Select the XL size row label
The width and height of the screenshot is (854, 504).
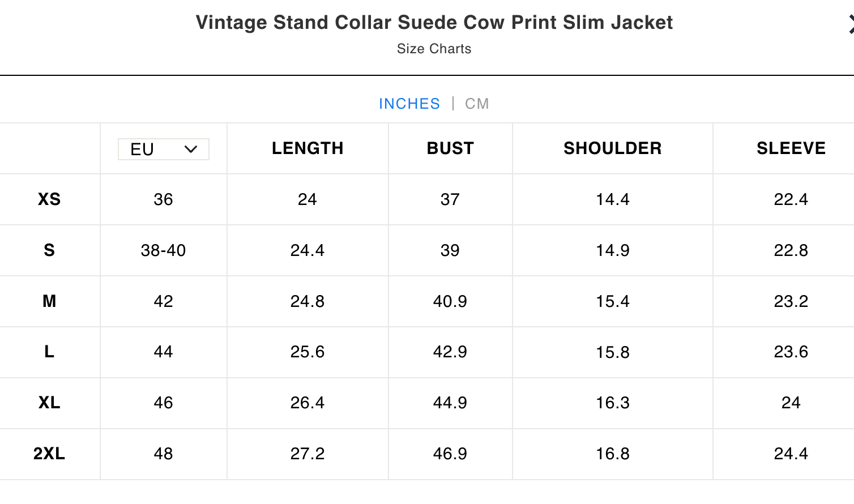click(x=49, y=403)
